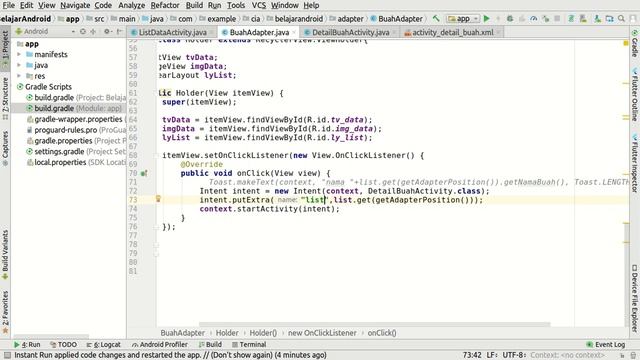Close the BuahAdapter.java tab
The height and width of the screenshot is (360, 640).
pyautogui.click(x=294, y=32)
